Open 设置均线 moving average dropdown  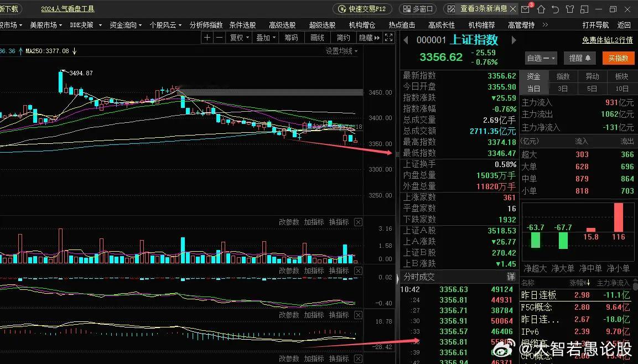(x=341, y=51)
